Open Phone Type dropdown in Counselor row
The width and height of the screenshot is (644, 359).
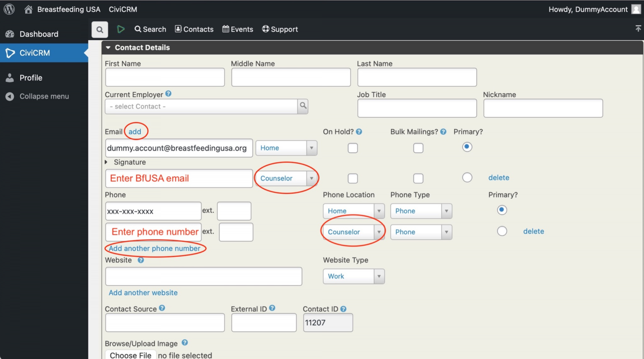pyautogui.click(x=421, y=232)
